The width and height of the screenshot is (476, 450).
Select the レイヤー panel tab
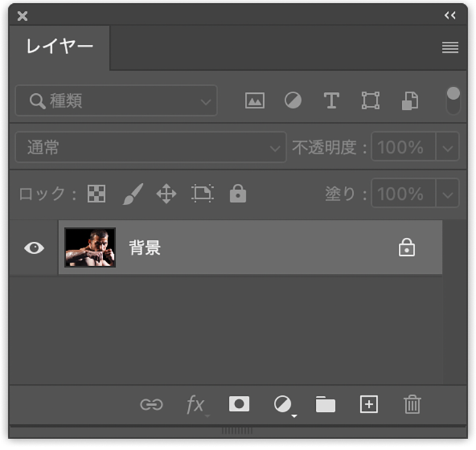59,47
